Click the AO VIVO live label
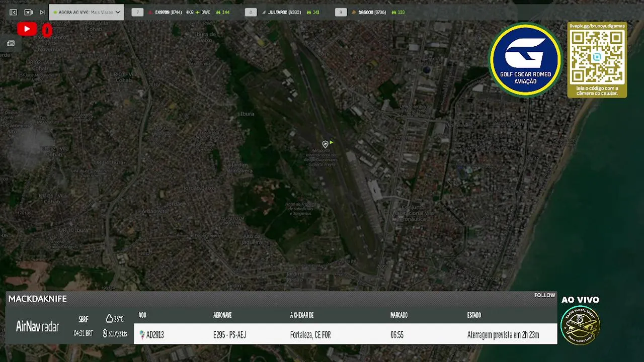Viewport: 644px width, 362px height. click(x=580, y=300)
